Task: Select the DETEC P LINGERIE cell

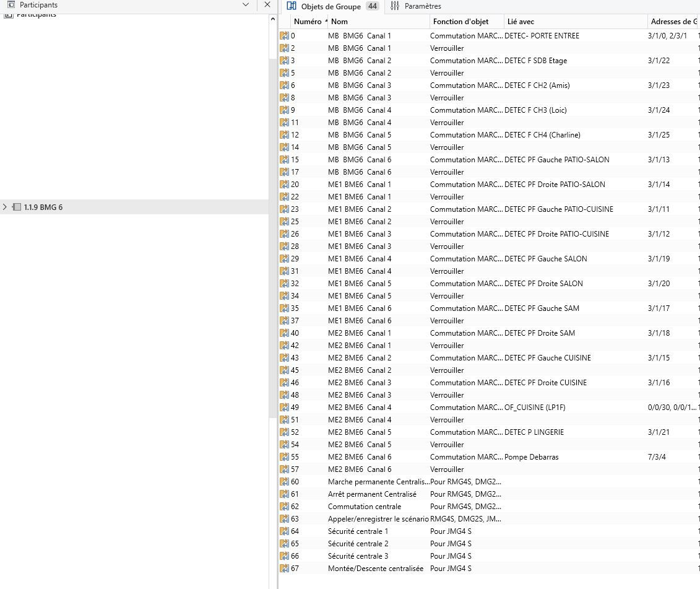Action: tap(534, 432)
